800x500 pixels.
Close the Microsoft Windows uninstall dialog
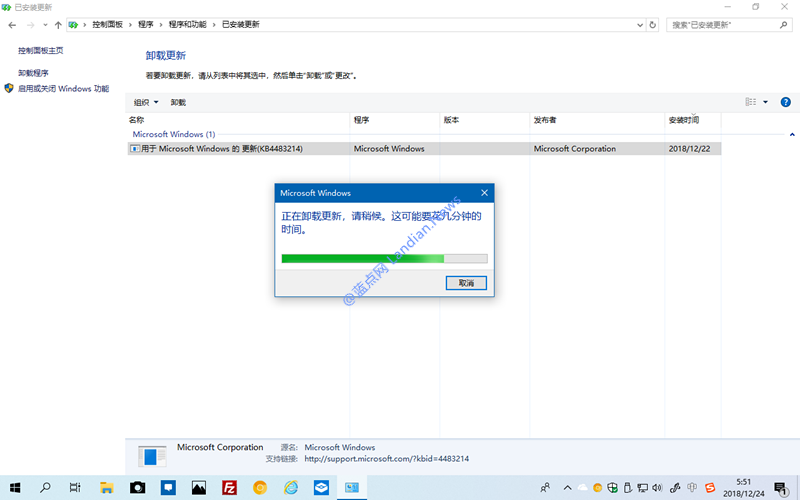click(484, 193)
